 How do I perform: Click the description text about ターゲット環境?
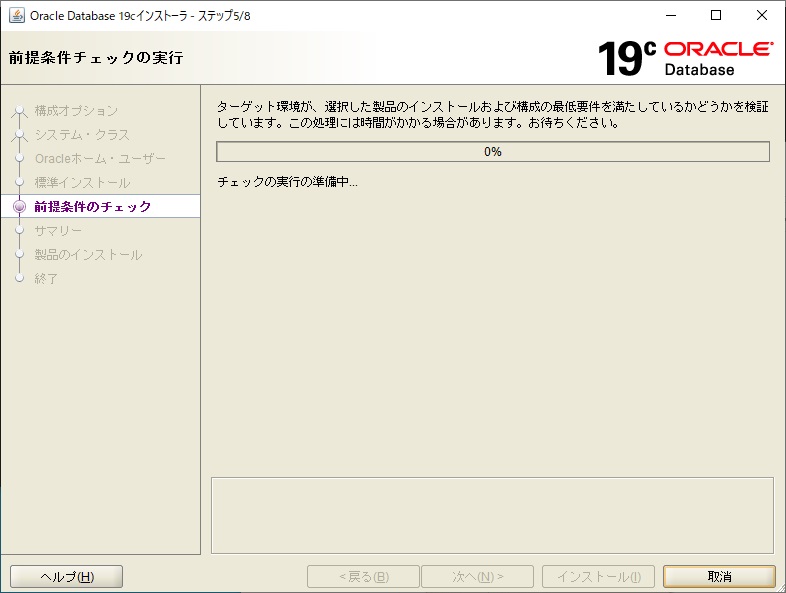point(493,114)
